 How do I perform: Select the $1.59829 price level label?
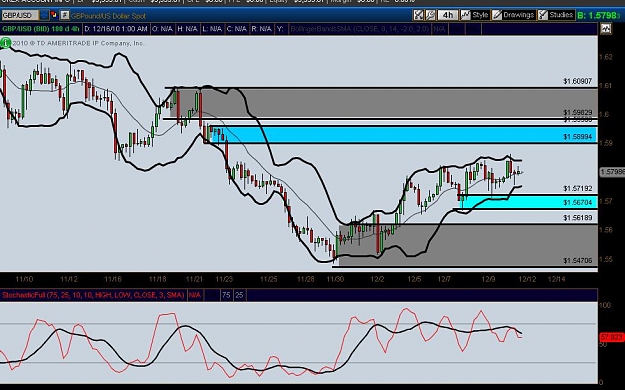coord(578,112)
